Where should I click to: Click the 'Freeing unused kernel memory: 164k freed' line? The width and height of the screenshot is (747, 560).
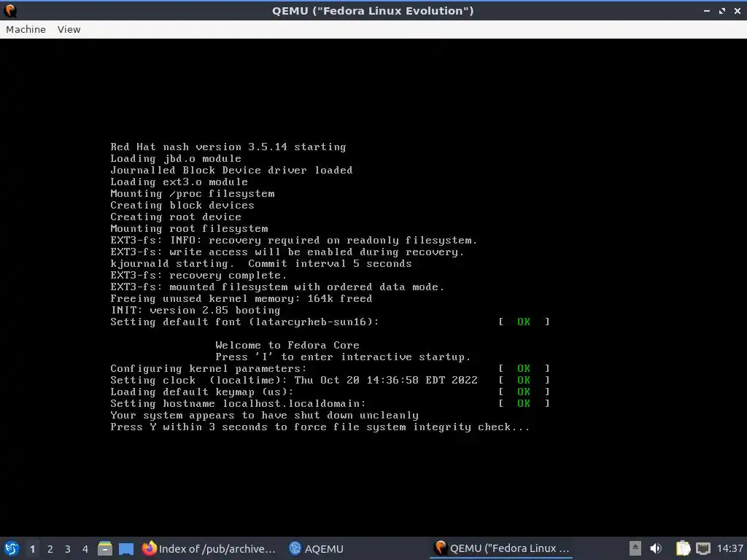pos(241,298)
